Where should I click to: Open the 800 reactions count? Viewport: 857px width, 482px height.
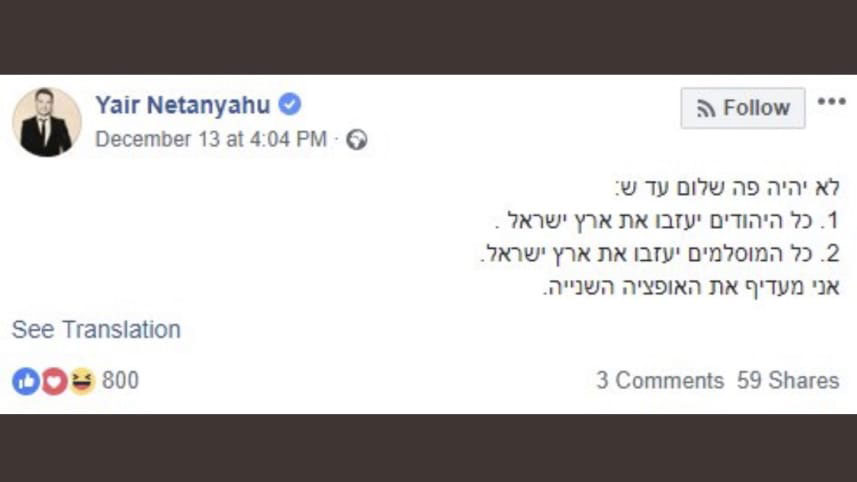click(120, 381)
